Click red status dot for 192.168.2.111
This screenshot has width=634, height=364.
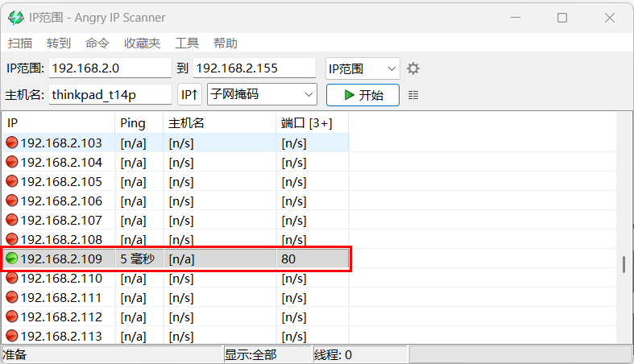(12, 297)
